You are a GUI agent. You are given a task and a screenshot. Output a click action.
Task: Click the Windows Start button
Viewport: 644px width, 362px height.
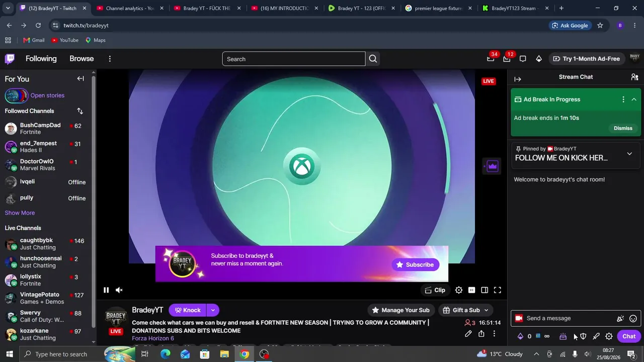[x=10, y=354]
